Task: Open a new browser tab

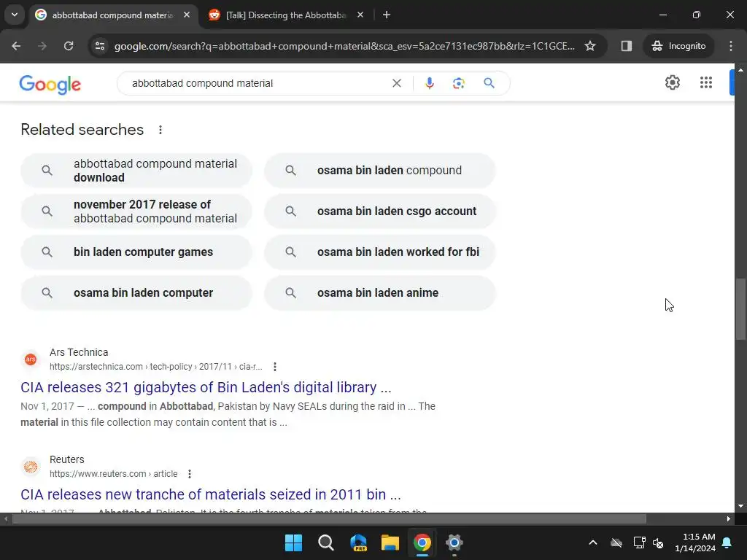Action: (387, 15)
